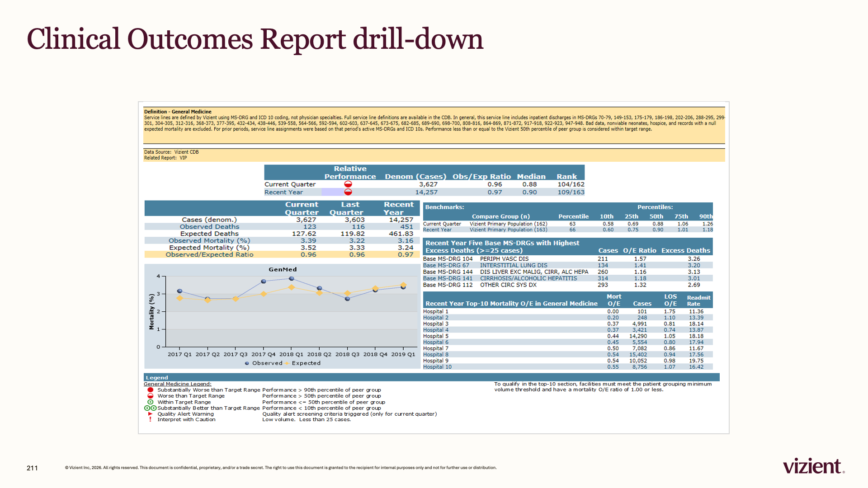Click the Quality Alert Warning flag icon
The image size is (868, 488).
(151, 414)
